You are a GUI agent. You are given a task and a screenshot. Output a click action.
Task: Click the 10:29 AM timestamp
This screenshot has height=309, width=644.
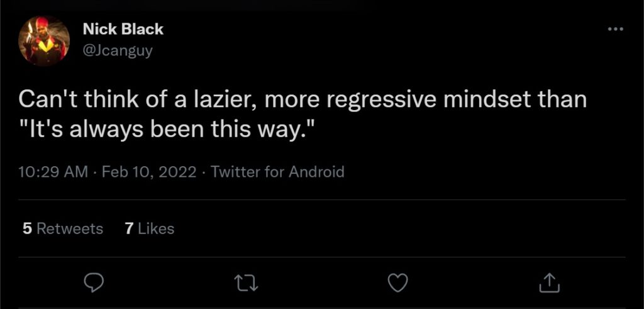(53, 172)
